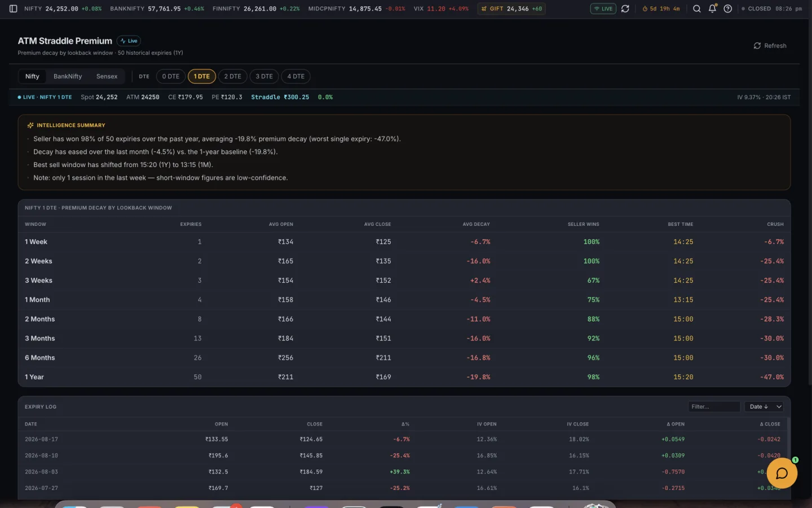The image size is (812, 508).
Task: Click the Straddle ₹300.25 value
Action: click(280, 97)
